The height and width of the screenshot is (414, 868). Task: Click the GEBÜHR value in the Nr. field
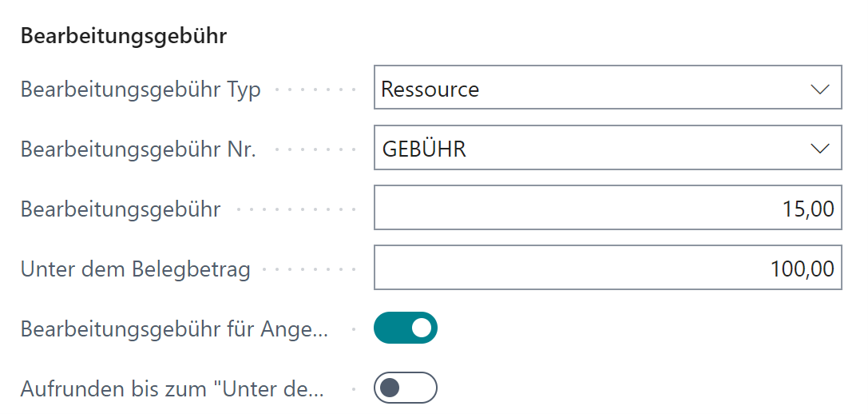click(424, 149)
